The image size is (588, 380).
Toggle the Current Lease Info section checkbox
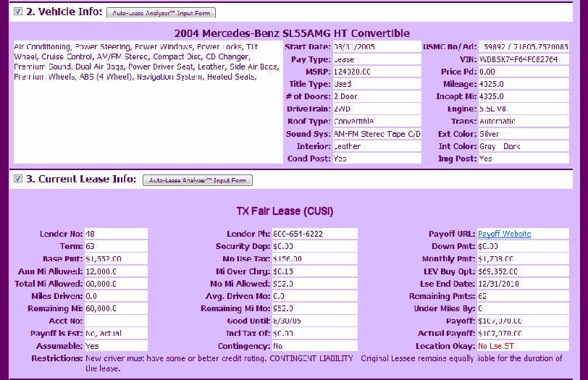18,178
